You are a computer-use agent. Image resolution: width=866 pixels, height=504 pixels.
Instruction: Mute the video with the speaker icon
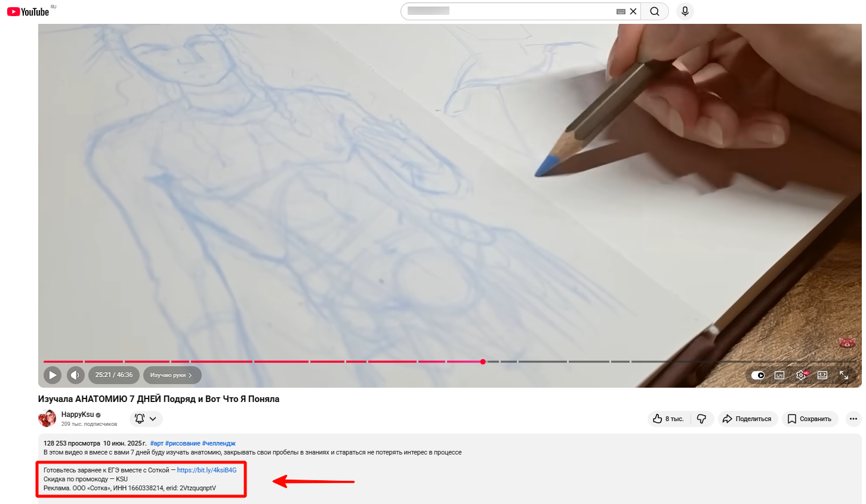tap(75, 375)
